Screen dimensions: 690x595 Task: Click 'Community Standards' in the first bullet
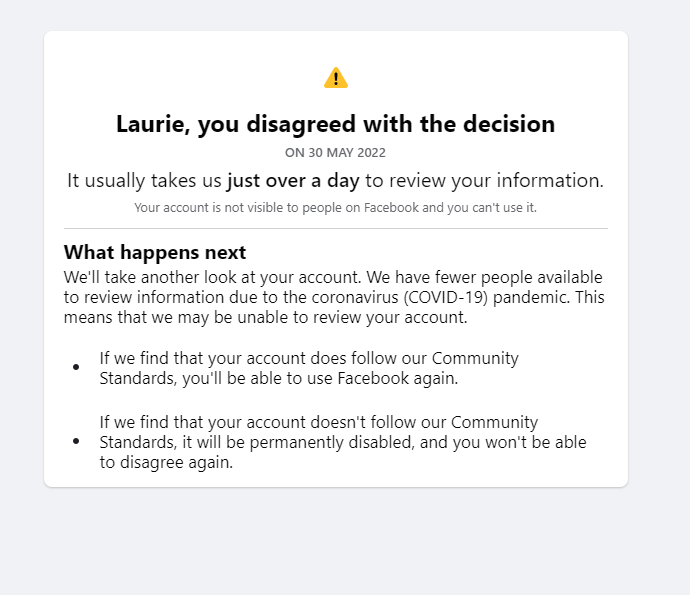pyautogui.click(x=309, y=368)
